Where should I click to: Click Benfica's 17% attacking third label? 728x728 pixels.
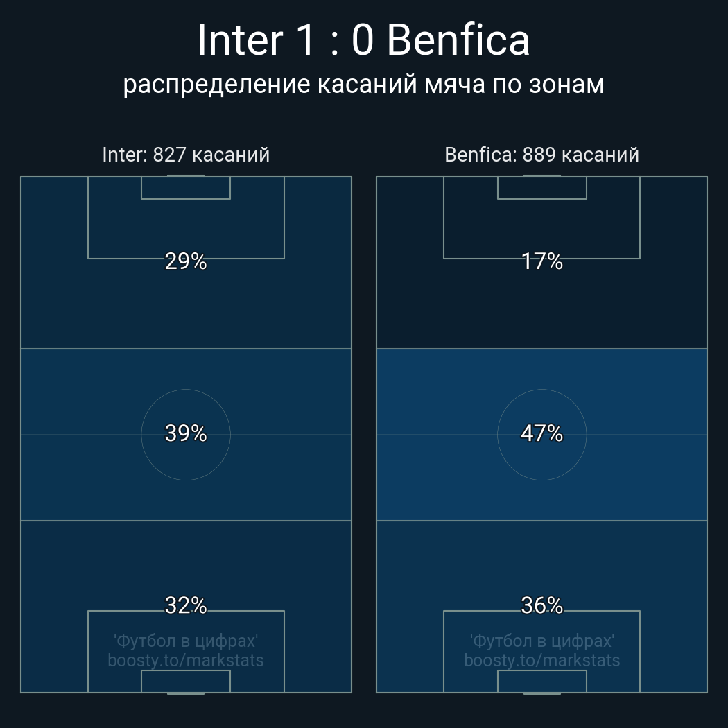tap(541, 261)
